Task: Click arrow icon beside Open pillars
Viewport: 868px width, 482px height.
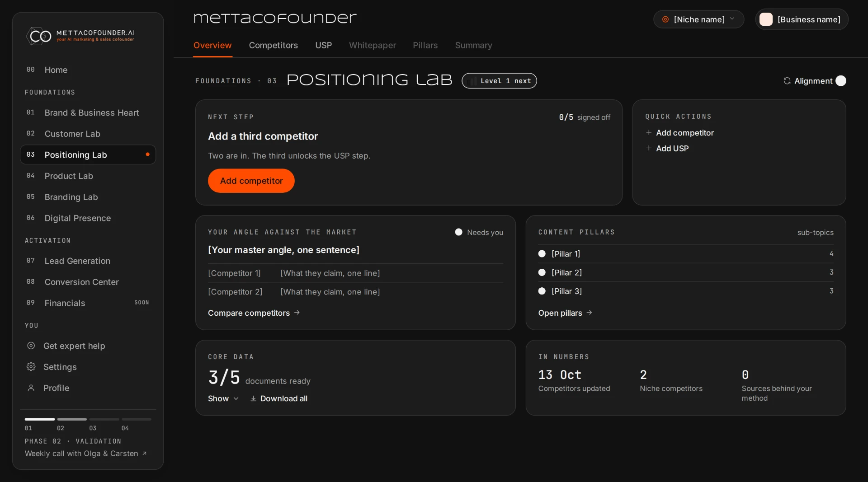Action: (x=589, y=313)
